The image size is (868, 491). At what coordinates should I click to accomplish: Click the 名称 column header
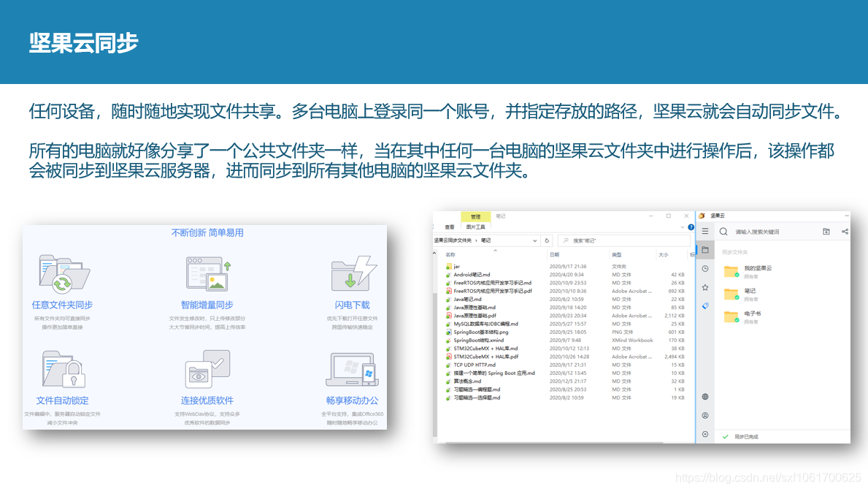[x=450, y=255]
